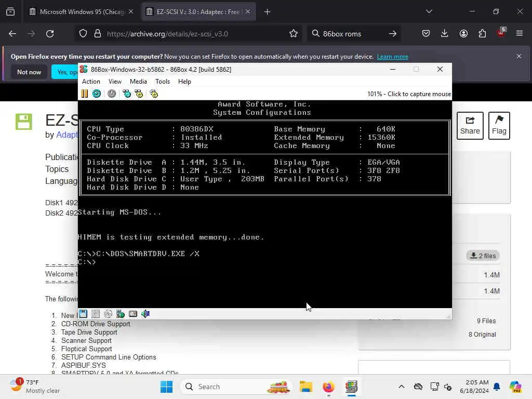Click the Copilot preview icon on taskbar
The width and height of the screenshot is (532, 399).
pyautogui.click(x=515, y=387)
